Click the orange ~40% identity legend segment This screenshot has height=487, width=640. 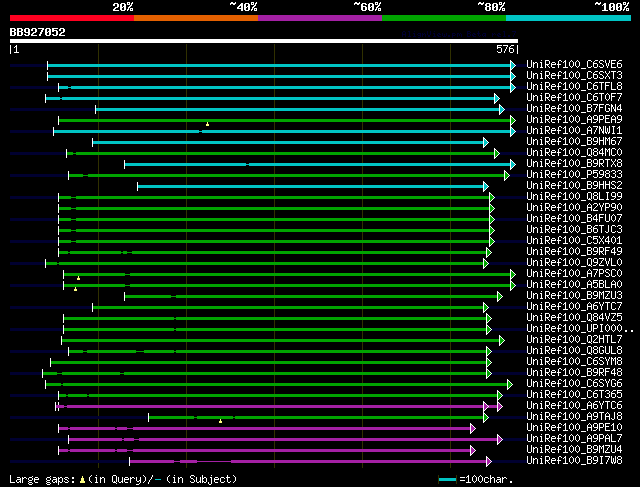196,18
